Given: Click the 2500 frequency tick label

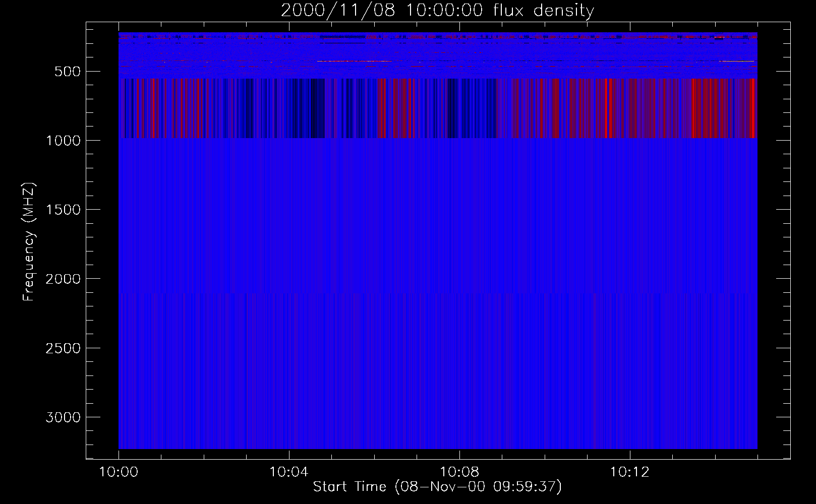Looking at the screenshot, I should (63, 348).
